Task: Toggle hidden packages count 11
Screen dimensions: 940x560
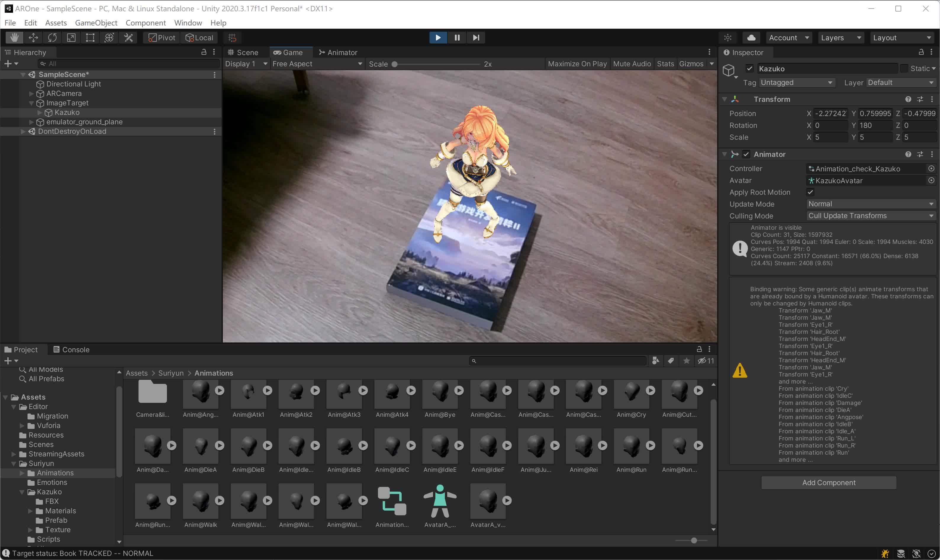Action: point(706,361)
